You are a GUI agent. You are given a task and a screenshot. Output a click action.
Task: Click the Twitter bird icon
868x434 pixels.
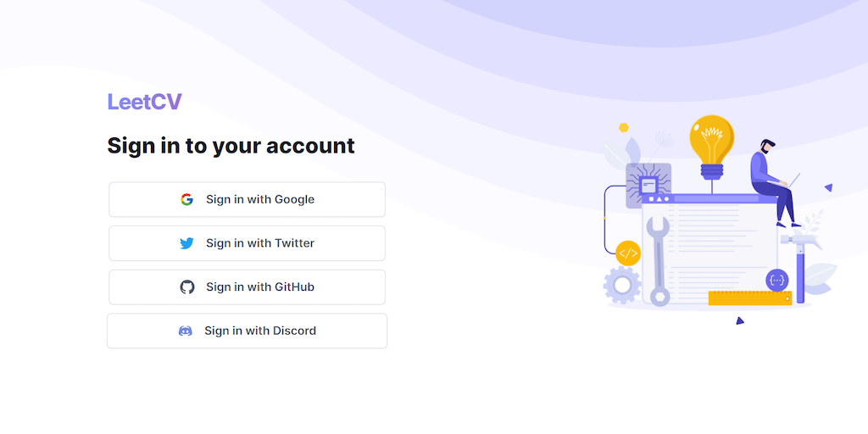coord(186,243)
